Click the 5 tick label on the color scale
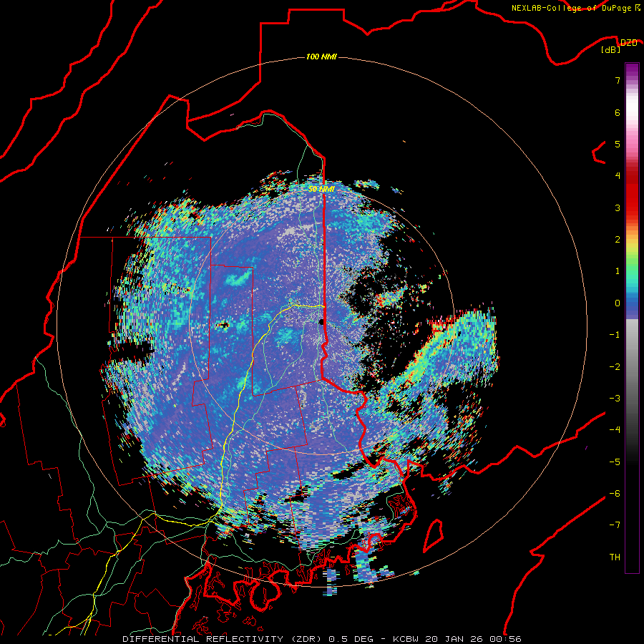This screenshot has height=644, width=644. [x=618, y=144]
